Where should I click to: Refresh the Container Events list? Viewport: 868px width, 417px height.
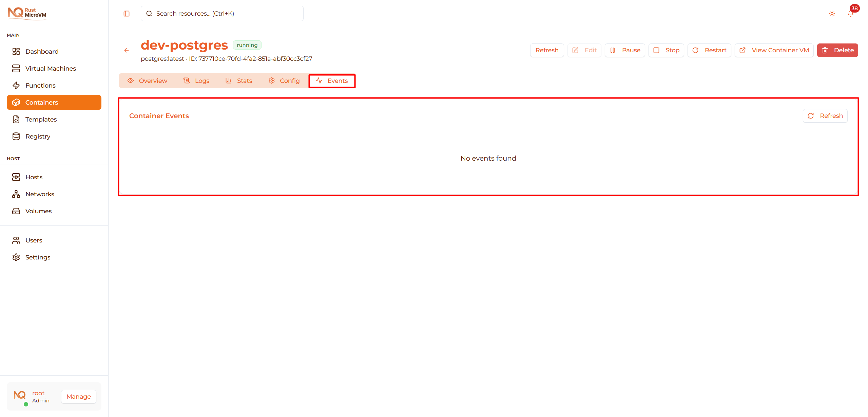pyautogui.click(x=825, y=115)
